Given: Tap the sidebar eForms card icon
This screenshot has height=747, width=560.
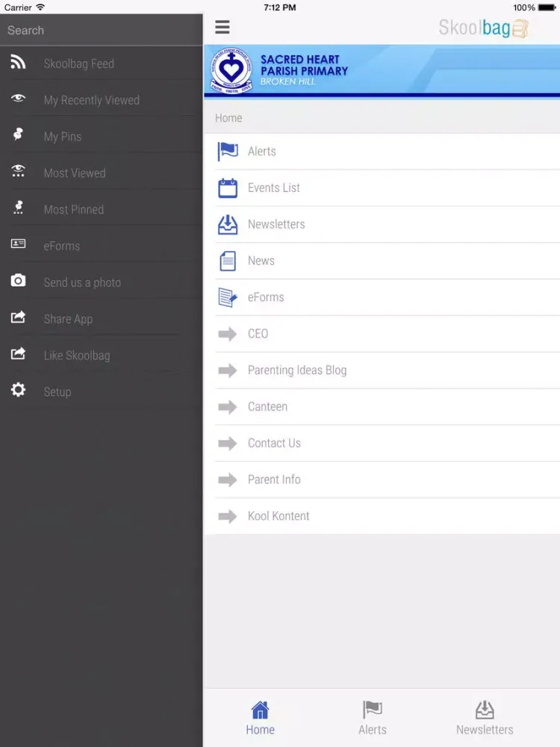Looking at the screenshot, I should pyautogui.click(x=18, y=244).
